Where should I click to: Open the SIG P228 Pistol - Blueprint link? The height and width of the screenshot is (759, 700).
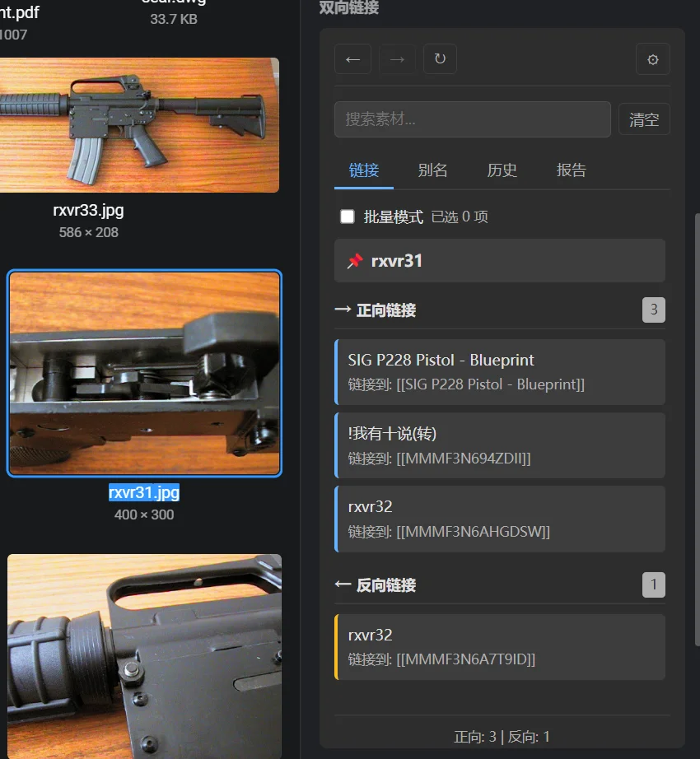click(499, 372)
